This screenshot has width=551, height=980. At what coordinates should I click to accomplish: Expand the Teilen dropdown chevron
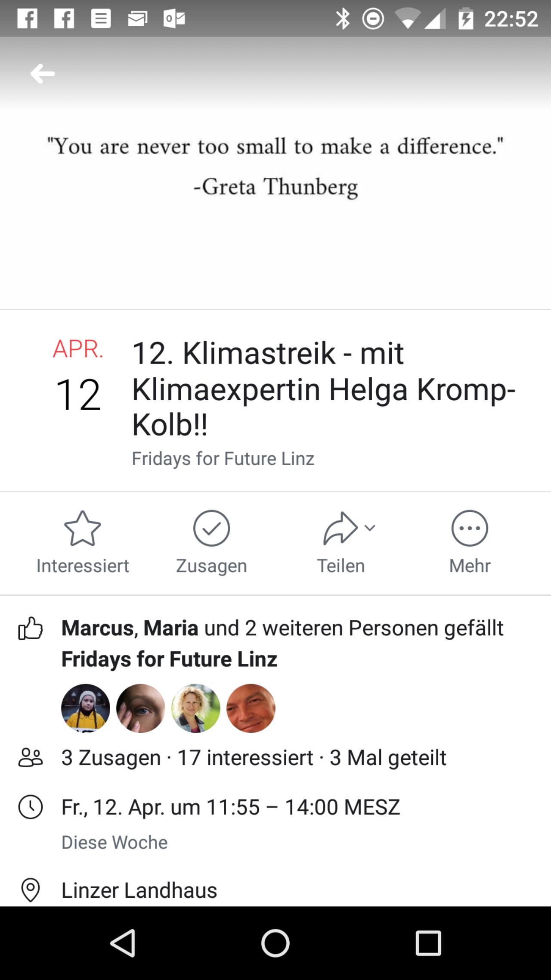(370, 527)
